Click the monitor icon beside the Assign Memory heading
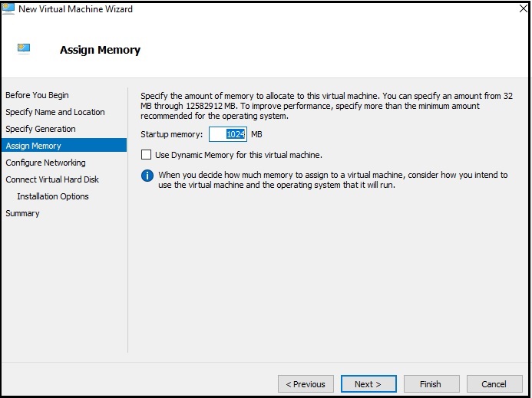The image size is (532, 398). (x=22, y=49)
